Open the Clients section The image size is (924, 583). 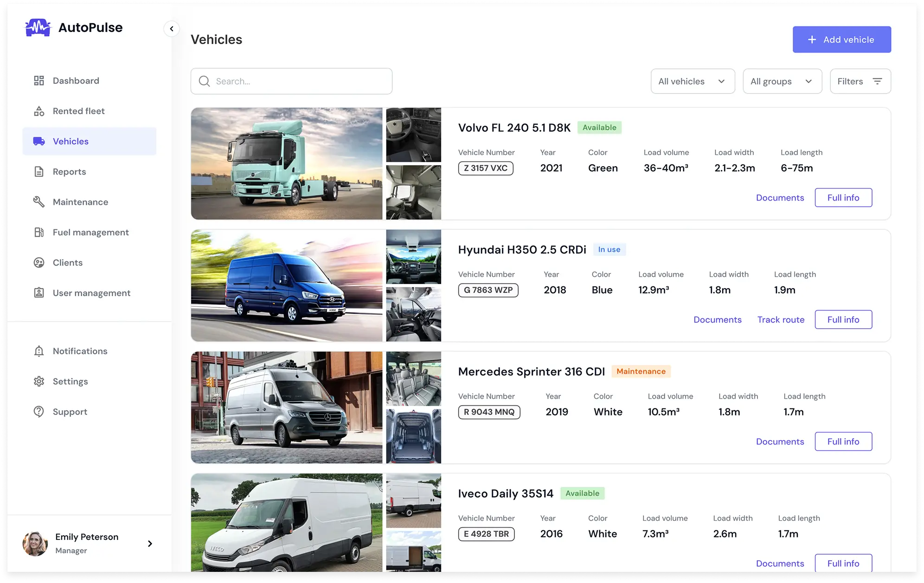(x=67, y=262)
